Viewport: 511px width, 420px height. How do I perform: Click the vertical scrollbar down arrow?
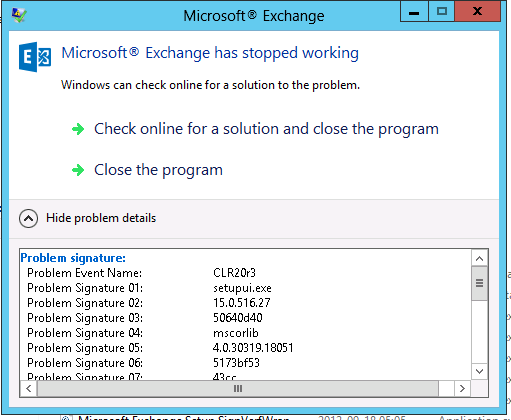(x=480, y=371)
